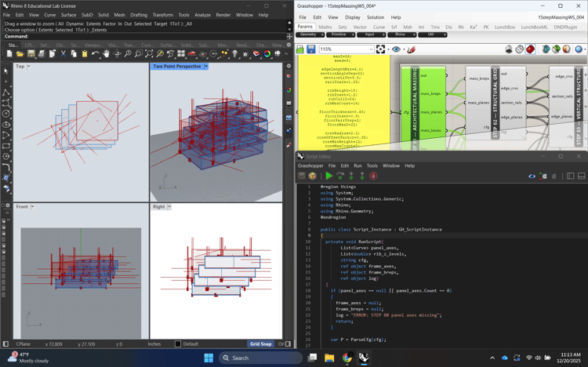This screenshot has width=588, height=367.
Task: Click the Grasshopper save document floppy icon
Action: tap(310, 49)
